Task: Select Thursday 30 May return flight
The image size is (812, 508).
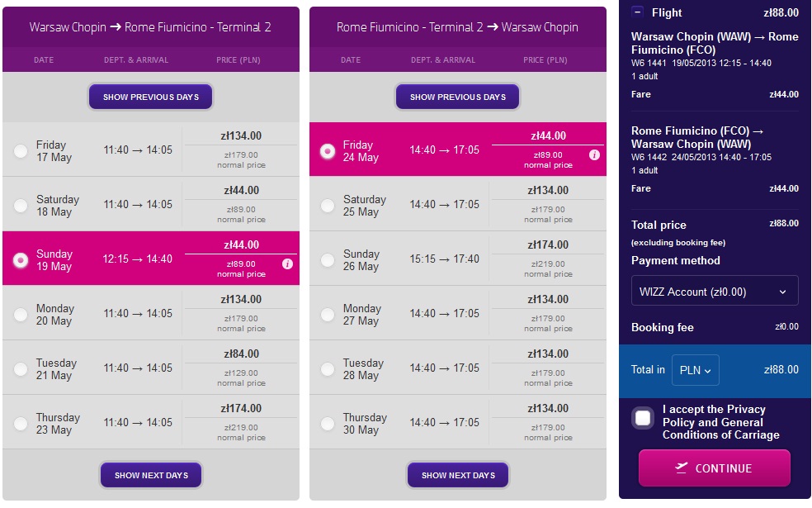Action: click(328, 424)
